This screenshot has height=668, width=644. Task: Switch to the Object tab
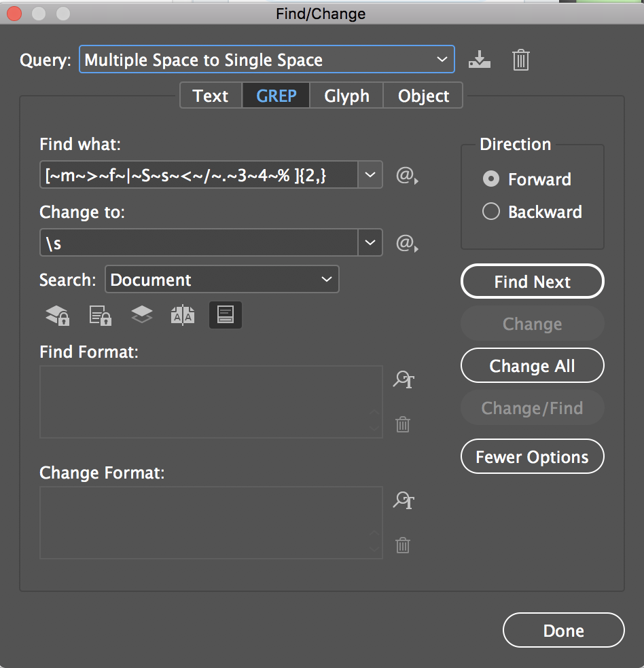[x=423, y=96]
